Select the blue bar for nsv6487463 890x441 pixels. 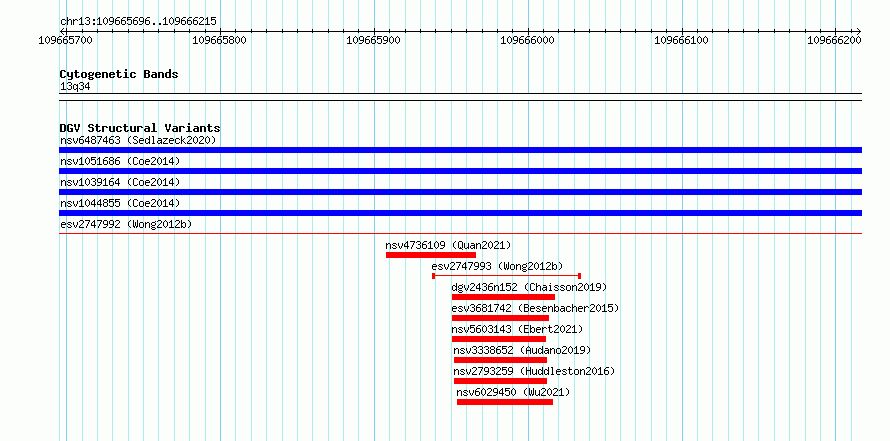pos(460,150)
